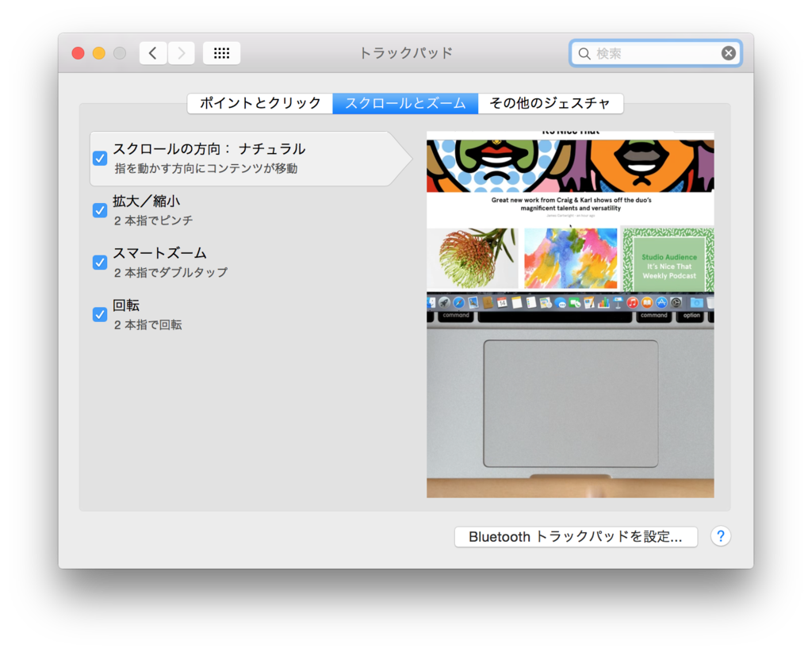Image resolution: width=812 pixels, height=652 pixels.
Task: Go forward with the right chevron button
Action: [x=182, y=53]
